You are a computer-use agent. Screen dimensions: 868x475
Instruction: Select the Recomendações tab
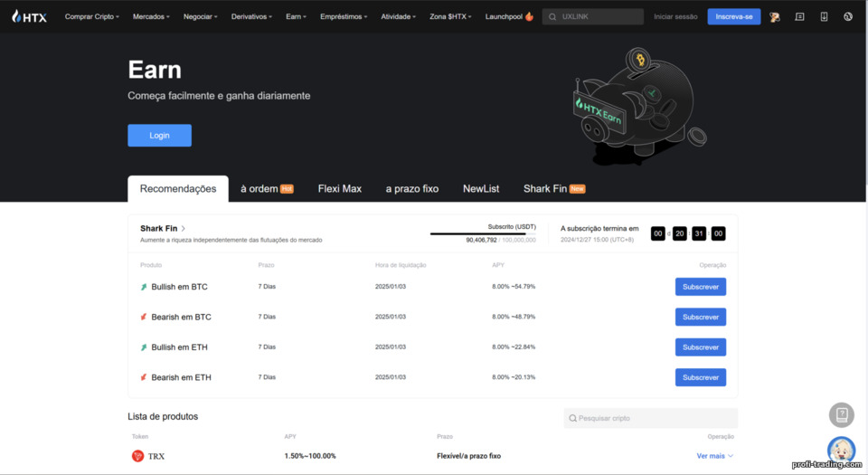(178, 189)
